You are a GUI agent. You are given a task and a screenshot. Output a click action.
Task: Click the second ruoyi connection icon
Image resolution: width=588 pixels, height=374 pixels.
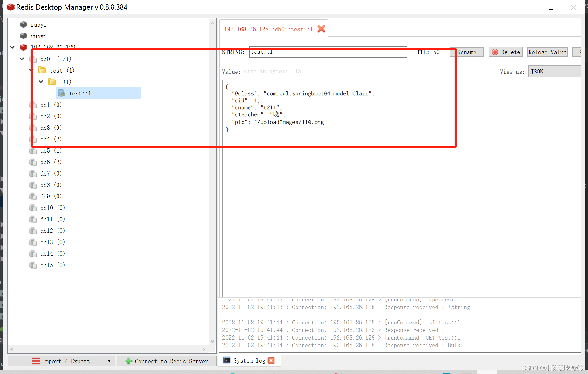pyautogui.click(x=24, y=36)
